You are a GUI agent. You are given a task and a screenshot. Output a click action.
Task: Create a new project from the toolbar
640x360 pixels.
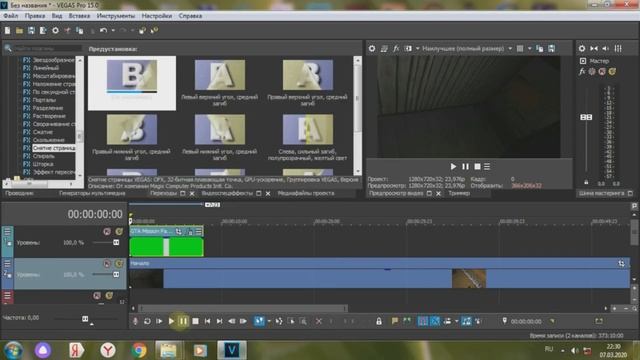coord(7,31)
